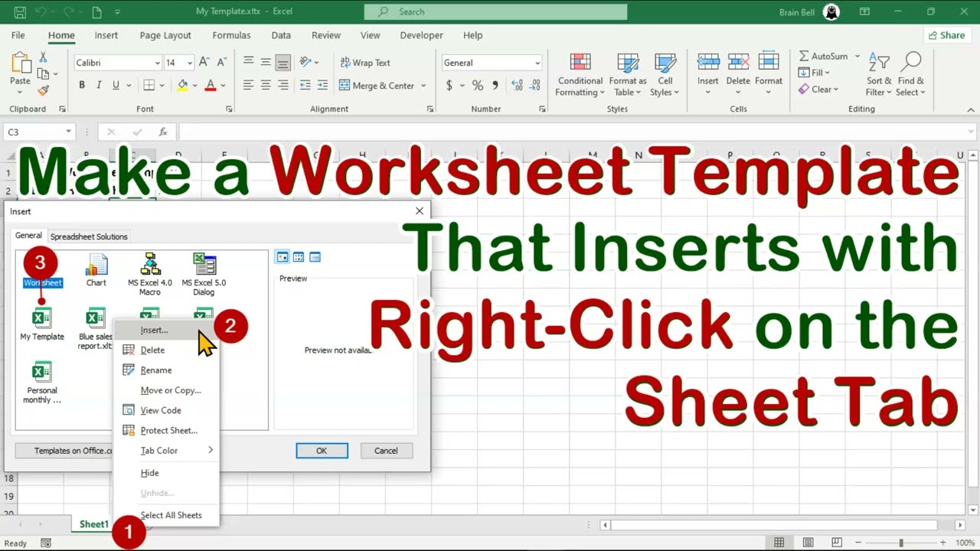Screen dimensions: 980x551
Task: Open the Calibri font name dropdown
Action: pyautogui.click(x=157, y=63)
